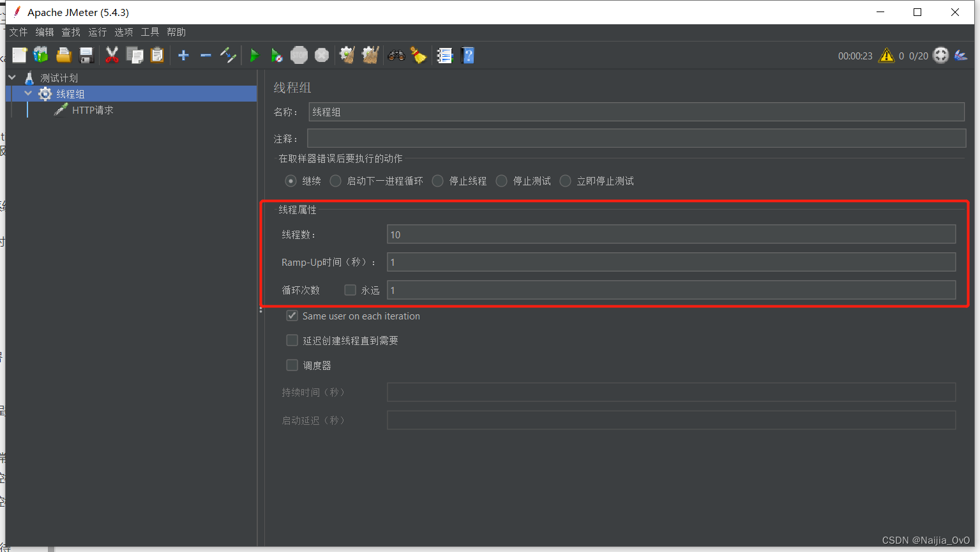Click the 名称 input field
This screenshot has width=980, height=552.
click(x=637, y=112)
